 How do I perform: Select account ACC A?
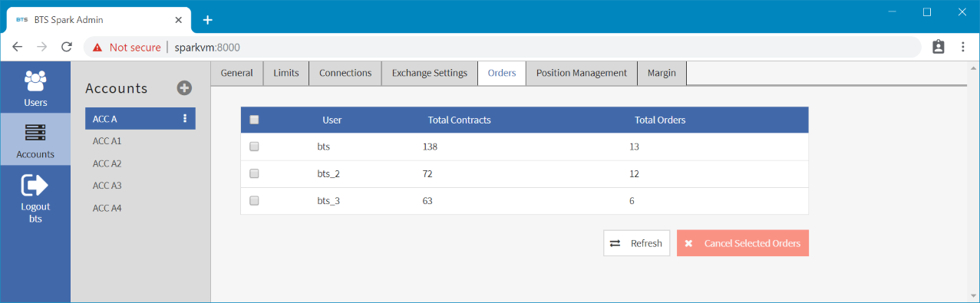(140, 119)
